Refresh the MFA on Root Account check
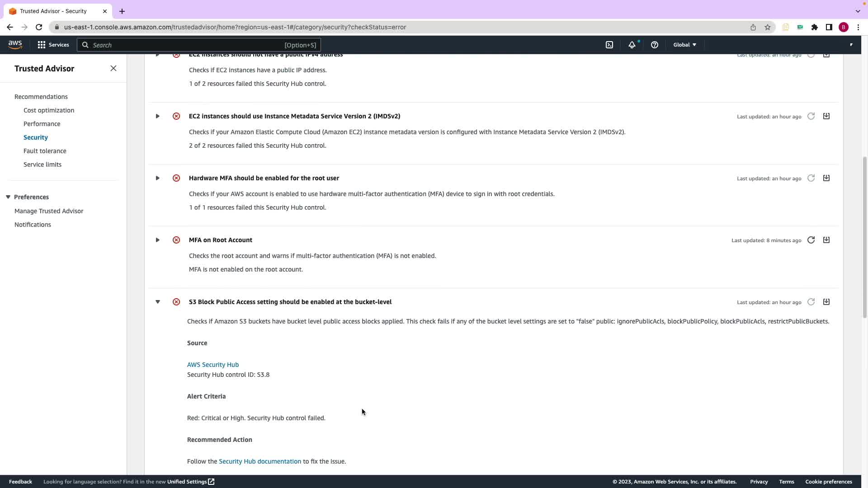This screenshot has height=488, width=868. 811,240
